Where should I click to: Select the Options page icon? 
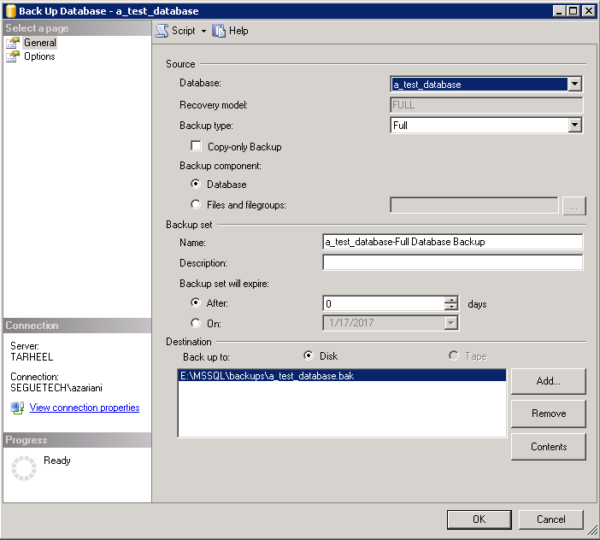point(13,57)
